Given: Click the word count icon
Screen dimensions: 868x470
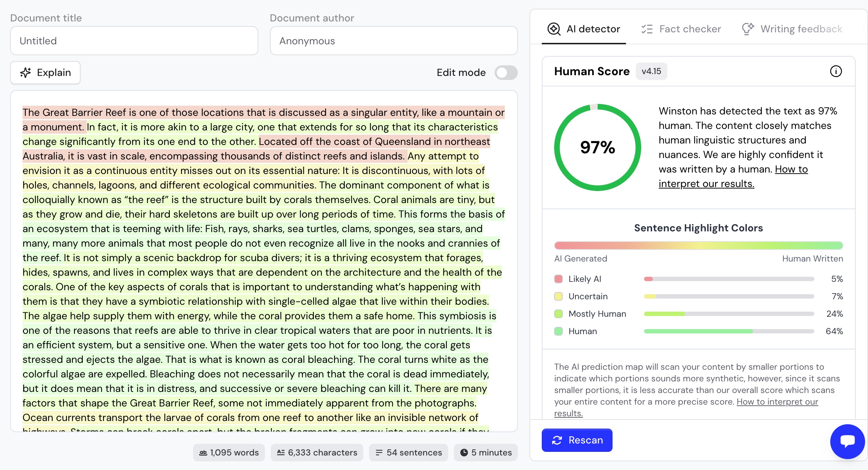Looking at the screenshot, I should click(203, 453).
